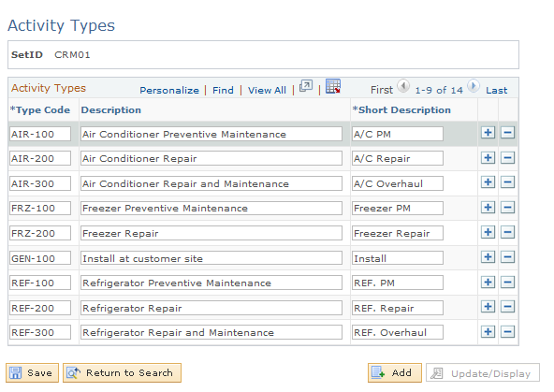This screenshot has width=554, height=392.
Task: Delete the AIR-100 row
Action: point(507,133)
